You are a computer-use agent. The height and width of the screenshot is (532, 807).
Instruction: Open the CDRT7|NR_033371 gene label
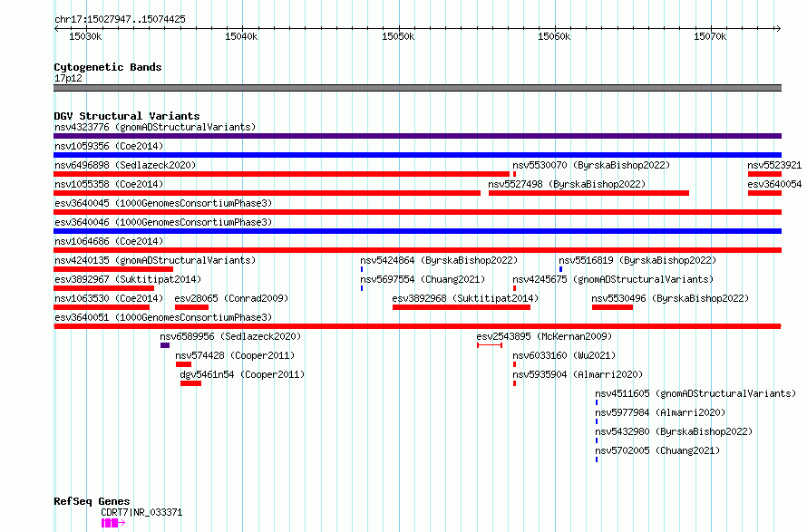(141, 512)
